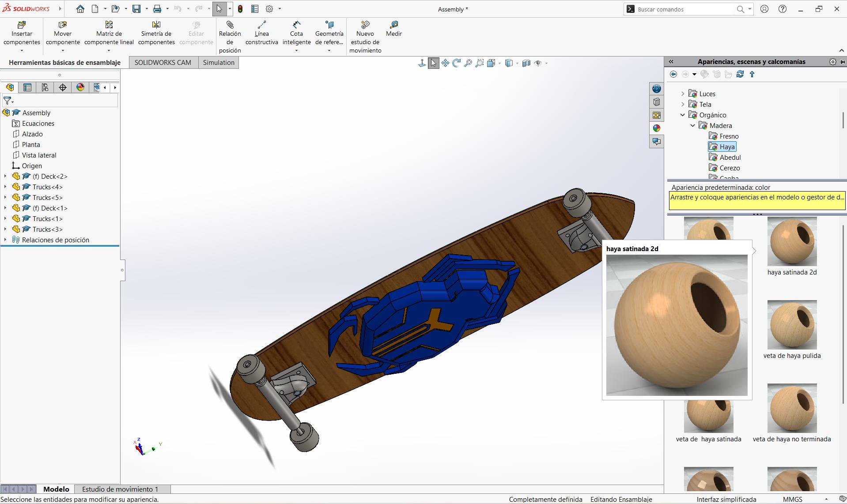Choose the haya satinada 2d thumbnail
This screenshot has width=847, height=504.
(x=792, y=241)
